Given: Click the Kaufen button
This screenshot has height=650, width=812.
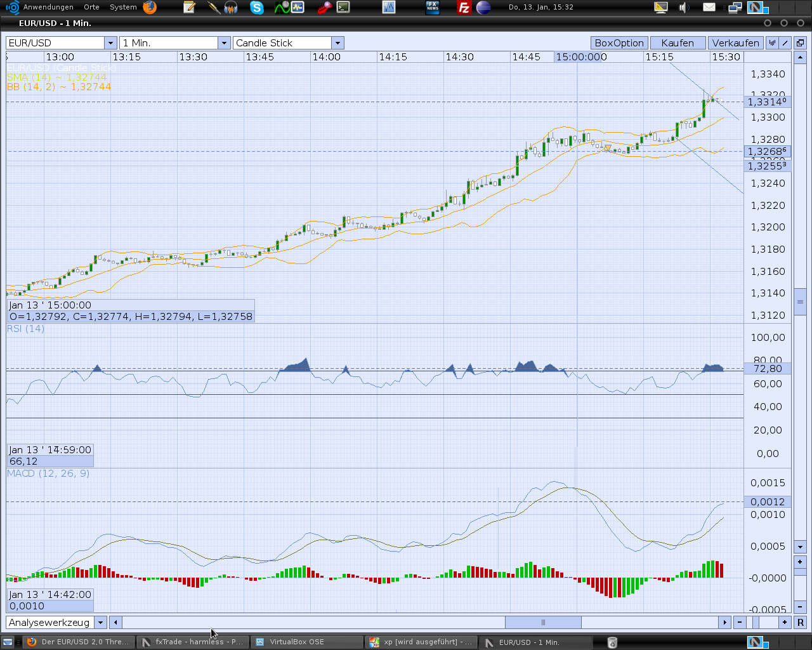Looking at the screenshot, I should click(678, 43).
